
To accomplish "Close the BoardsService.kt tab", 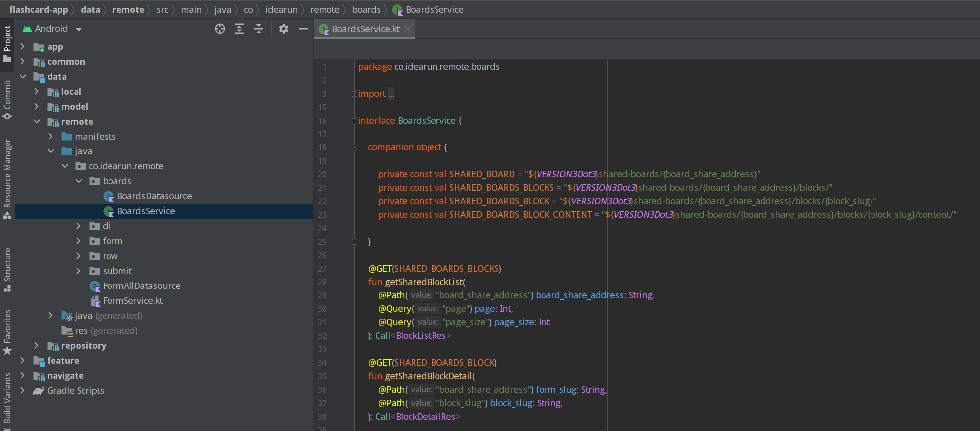I will (408, 29).
